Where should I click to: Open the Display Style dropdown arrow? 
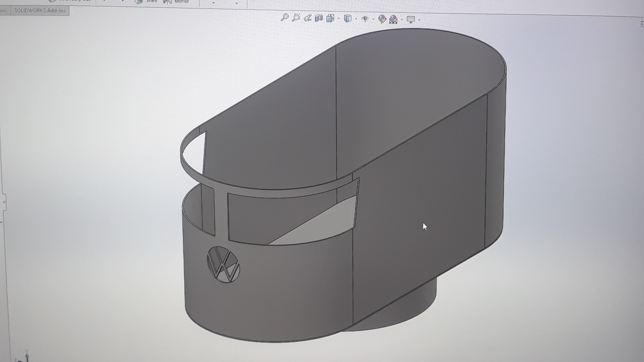356,19
